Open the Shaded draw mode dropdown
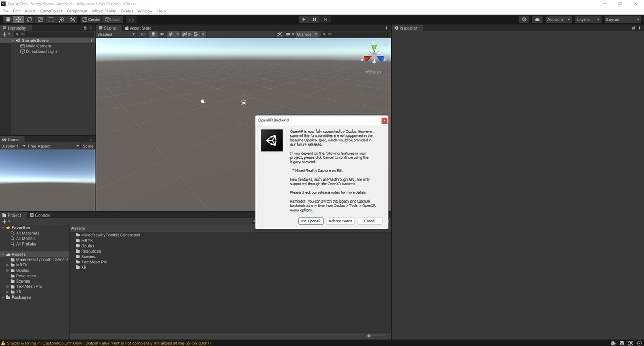 click(x=116, y=34)
